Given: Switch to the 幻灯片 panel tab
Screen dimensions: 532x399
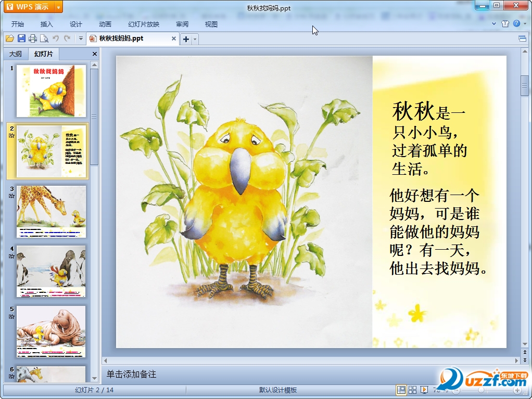Looking at the screenshot, I should click(43, 54).
